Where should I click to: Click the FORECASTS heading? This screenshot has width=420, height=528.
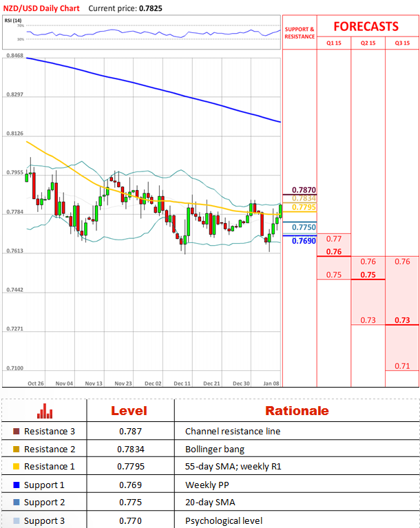coord(366,27)
